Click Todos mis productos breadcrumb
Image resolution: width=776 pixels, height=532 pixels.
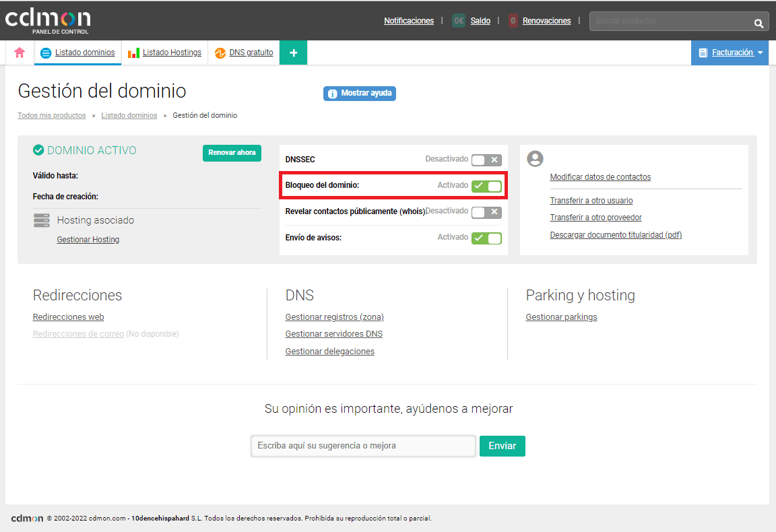[x=51, y=115]
